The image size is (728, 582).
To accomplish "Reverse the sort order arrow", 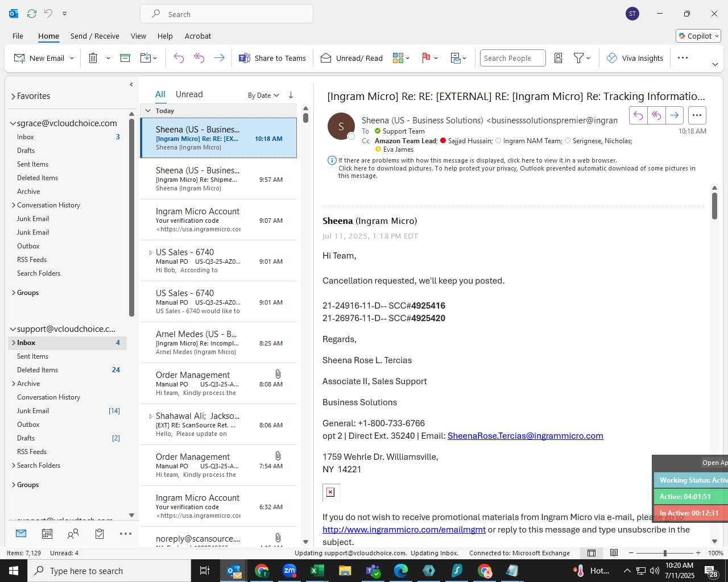I will point(291,95).
